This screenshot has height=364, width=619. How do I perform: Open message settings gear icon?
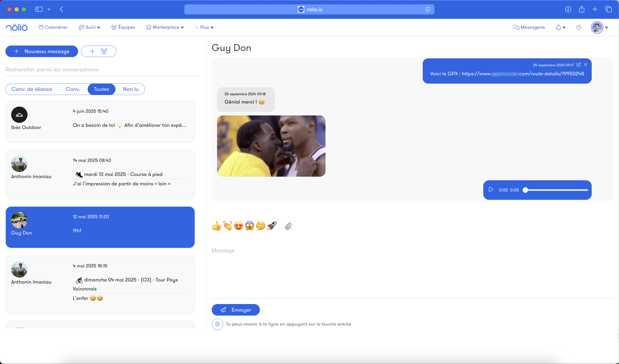click(217, 324)
